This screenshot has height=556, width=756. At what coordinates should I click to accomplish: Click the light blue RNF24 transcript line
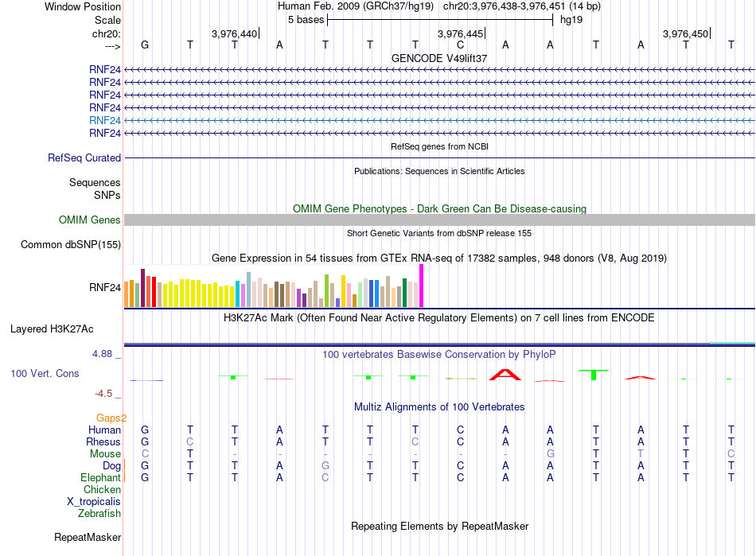(439, 120)
